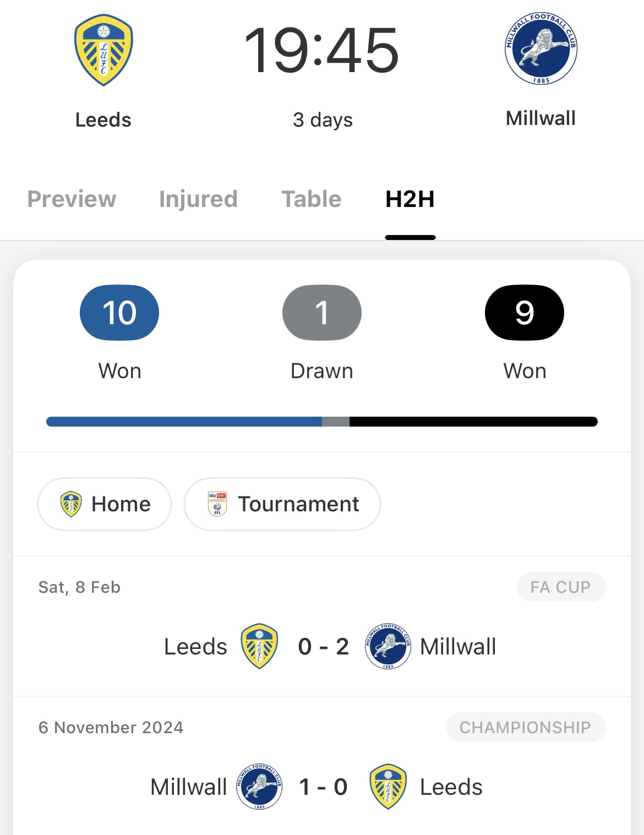Open the Millwall 1 - 0 Leeds score

pos(323,787)
